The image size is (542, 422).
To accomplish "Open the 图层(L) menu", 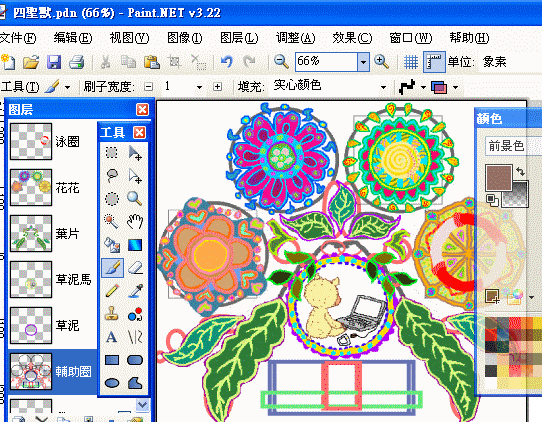I will 239,38.
